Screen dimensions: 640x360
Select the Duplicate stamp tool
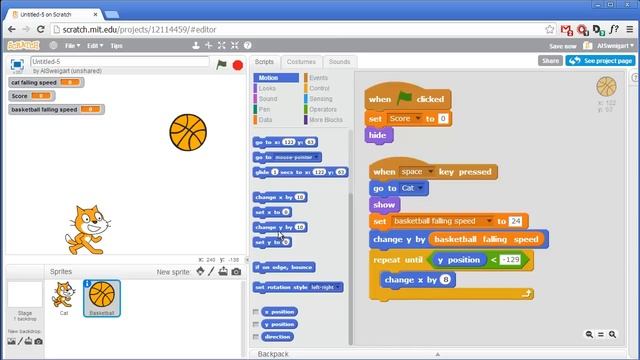[196, 45]
